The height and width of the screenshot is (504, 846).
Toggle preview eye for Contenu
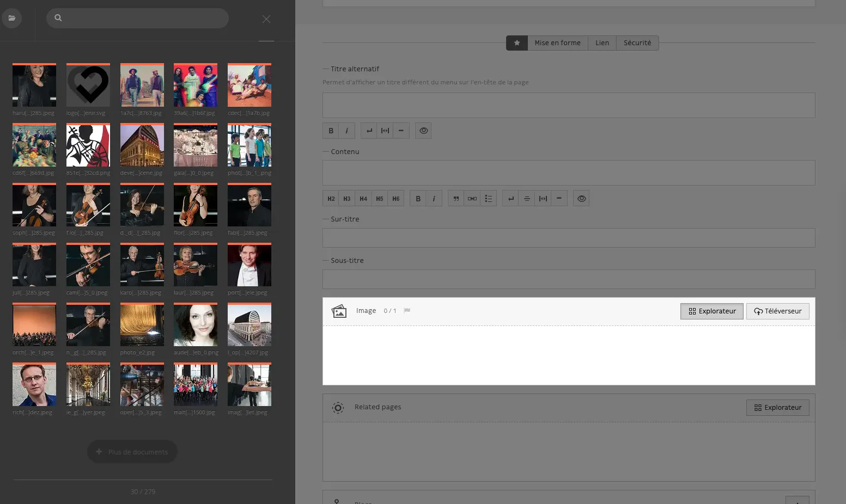581,199
